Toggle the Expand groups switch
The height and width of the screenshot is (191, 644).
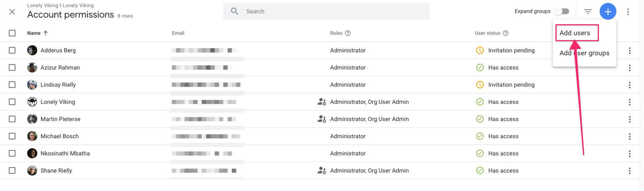pos(561,11)
